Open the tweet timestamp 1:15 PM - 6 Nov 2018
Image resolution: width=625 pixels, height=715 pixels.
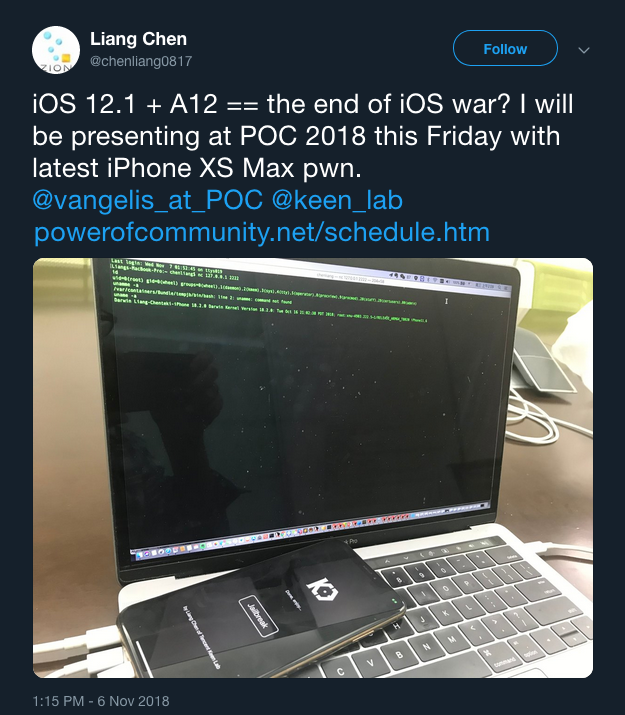(101, 701)
